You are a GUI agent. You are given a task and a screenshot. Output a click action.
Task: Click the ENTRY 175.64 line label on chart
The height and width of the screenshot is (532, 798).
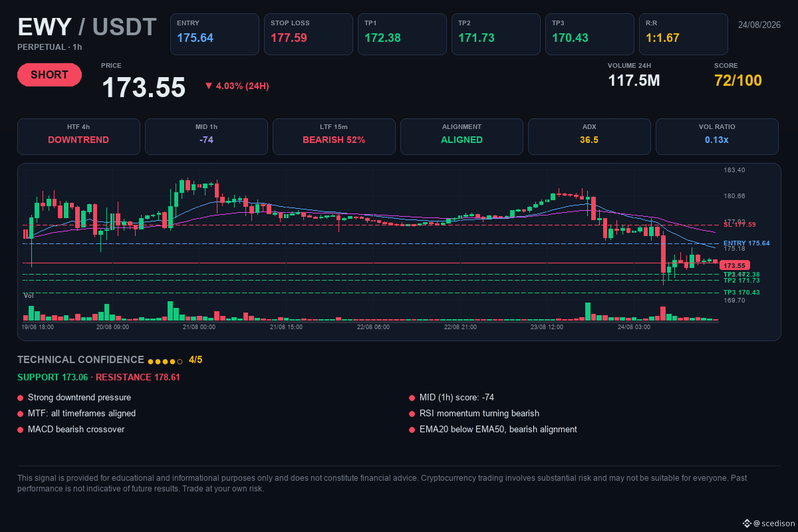coord(746,243)
